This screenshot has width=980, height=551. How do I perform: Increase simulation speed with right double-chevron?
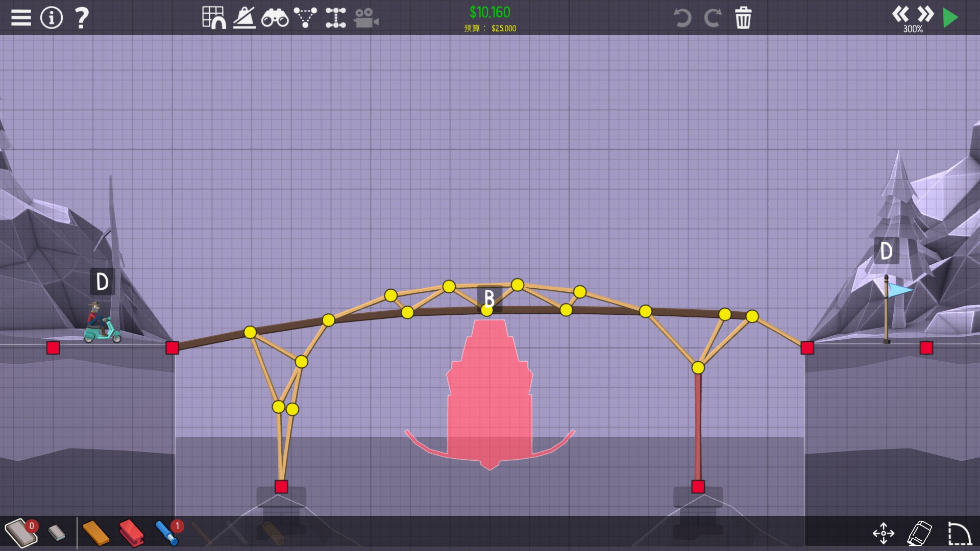[x=925, y=14]
